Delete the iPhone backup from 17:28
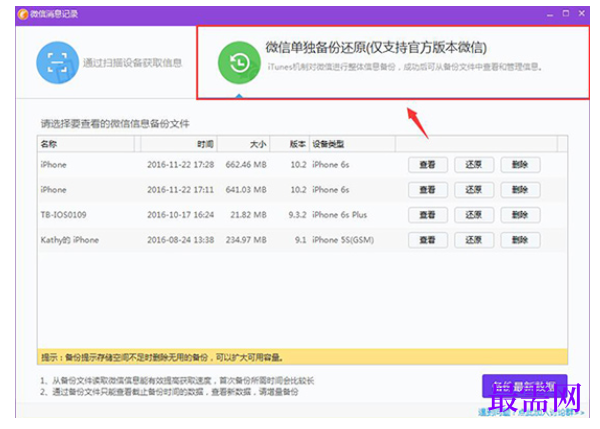Viewport: 600px width, 429px height. pyautogui.click(x=520, y=165)
